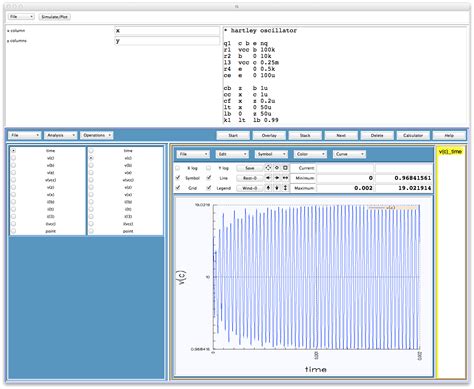Click the horizontal double-arrow expand icon

coord(285,178)
